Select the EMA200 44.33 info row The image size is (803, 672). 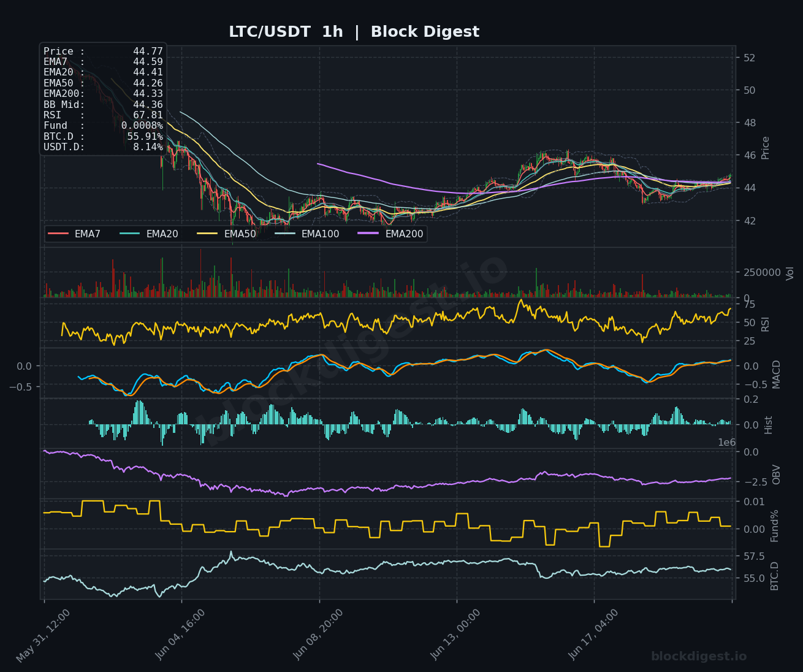pos(103,94)
